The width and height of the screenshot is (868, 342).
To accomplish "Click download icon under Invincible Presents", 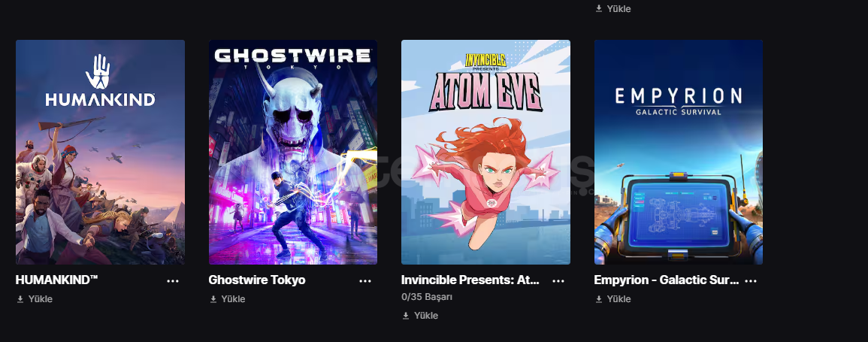I will (x=406, y=316).
